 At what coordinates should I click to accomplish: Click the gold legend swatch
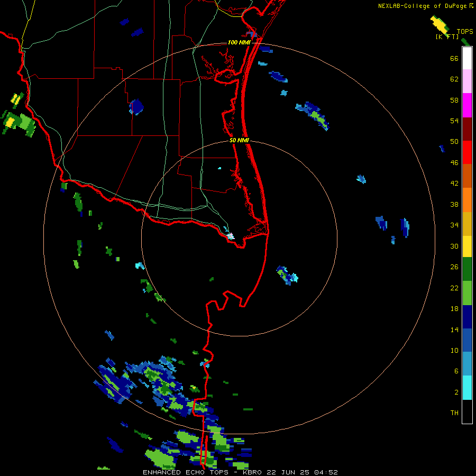(467, 224)
